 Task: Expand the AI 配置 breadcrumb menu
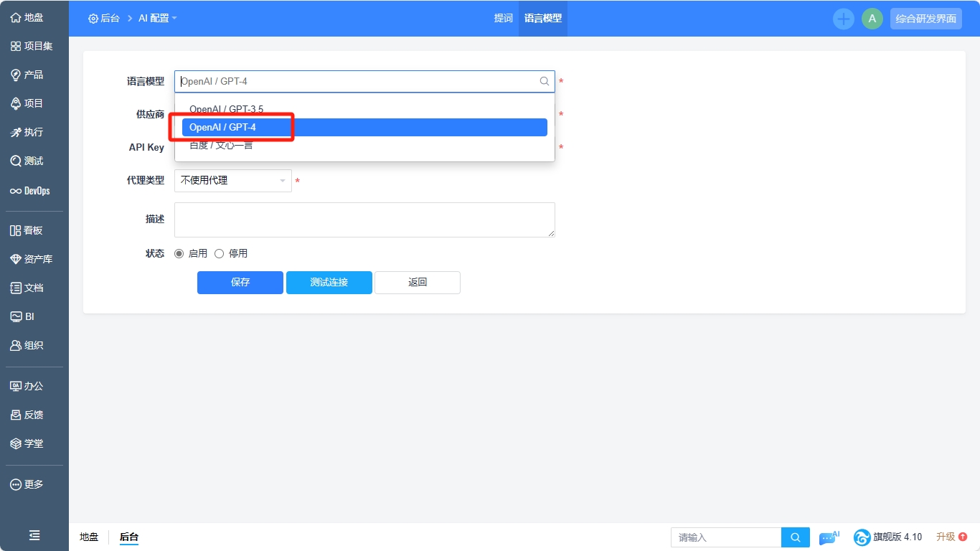point(157,19)
